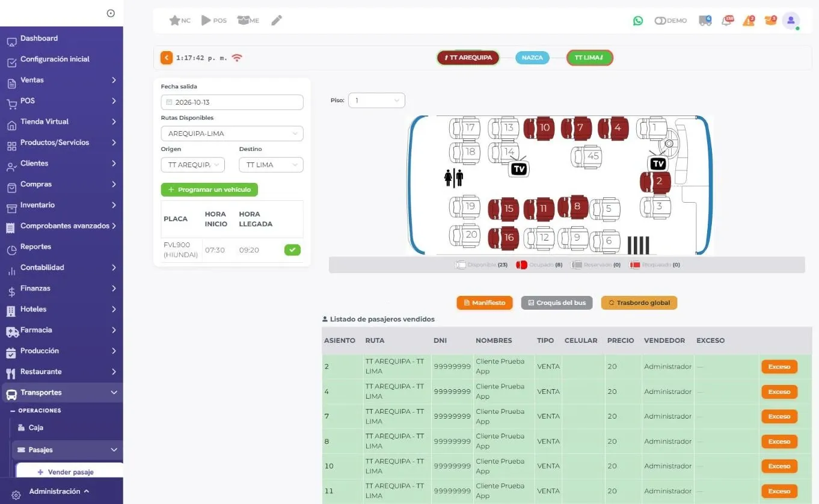Click the Fecha salida date field
This screenshot has width=819, height=504.
pos(232,102)
